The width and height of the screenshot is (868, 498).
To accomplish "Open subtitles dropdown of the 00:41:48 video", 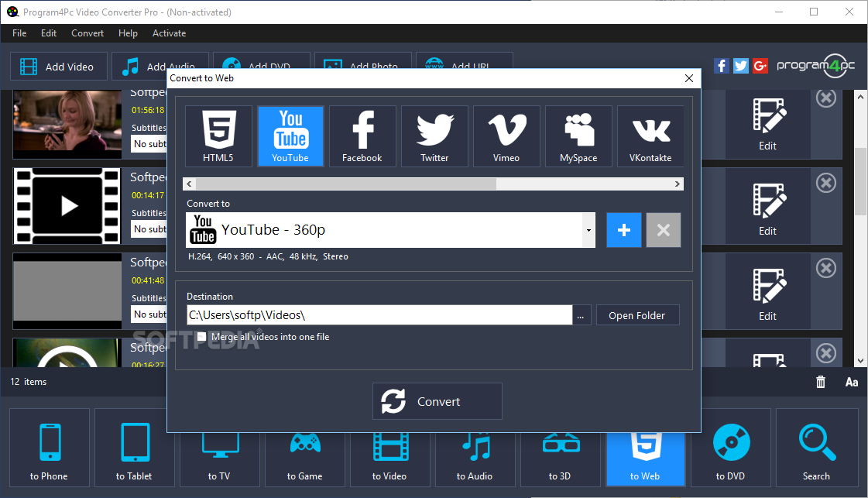I will click(149, 314).
